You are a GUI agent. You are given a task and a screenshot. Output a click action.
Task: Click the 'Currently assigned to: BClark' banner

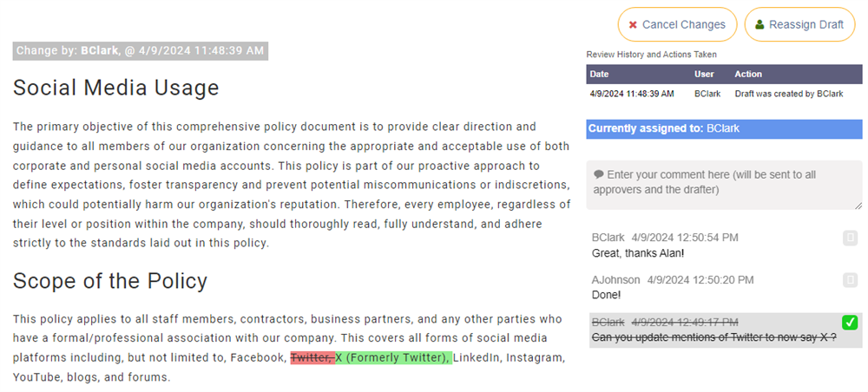724,129
